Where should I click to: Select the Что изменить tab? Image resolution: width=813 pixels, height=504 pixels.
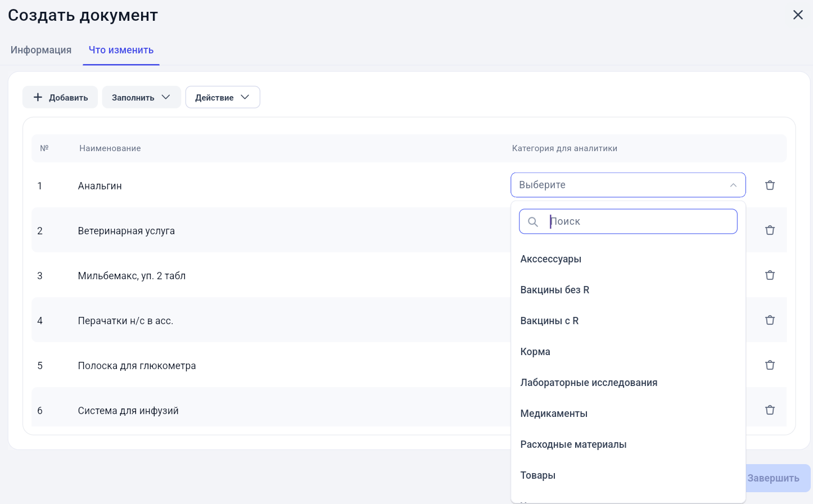pos(121,50)
